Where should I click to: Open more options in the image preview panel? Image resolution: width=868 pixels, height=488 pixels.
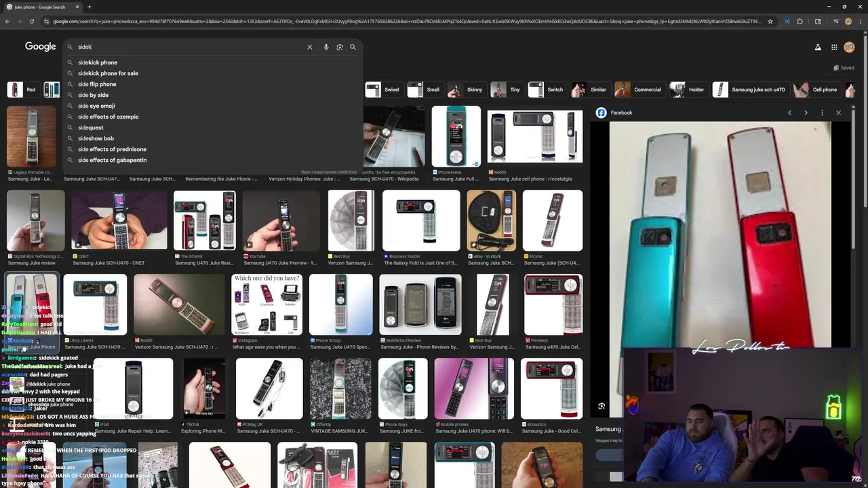(x=822, y=113)
